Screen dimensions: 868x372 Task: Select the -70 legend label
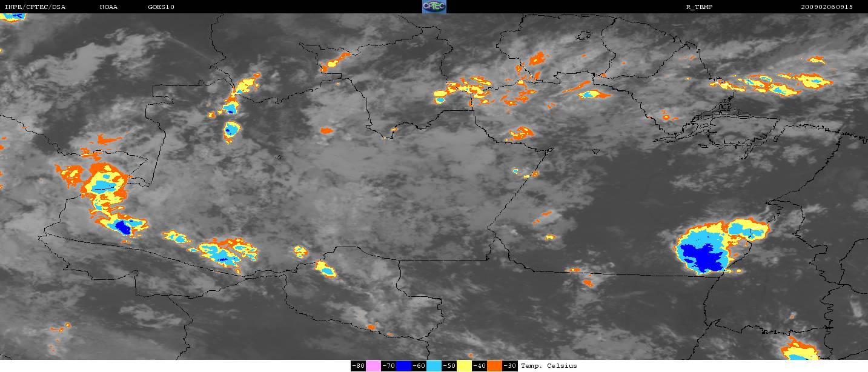[388, 366]
